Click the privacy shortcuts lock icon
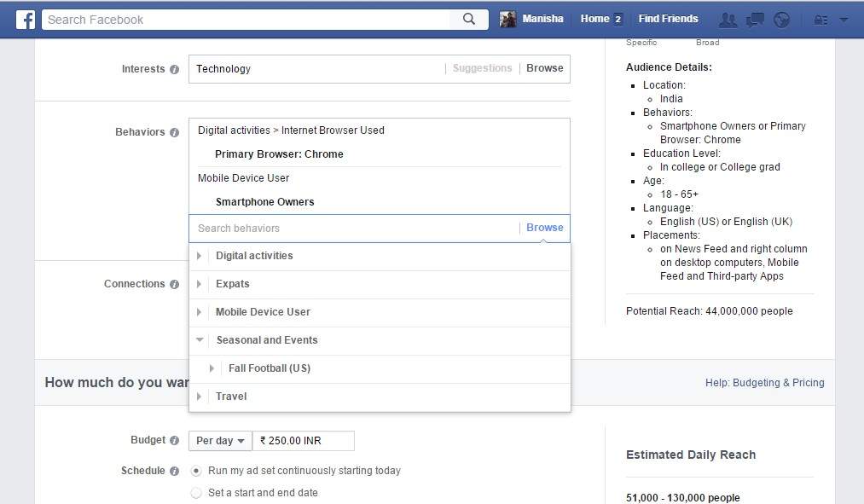Image resolution: width=864 pixels, height=504 pixels. (821, 20)
